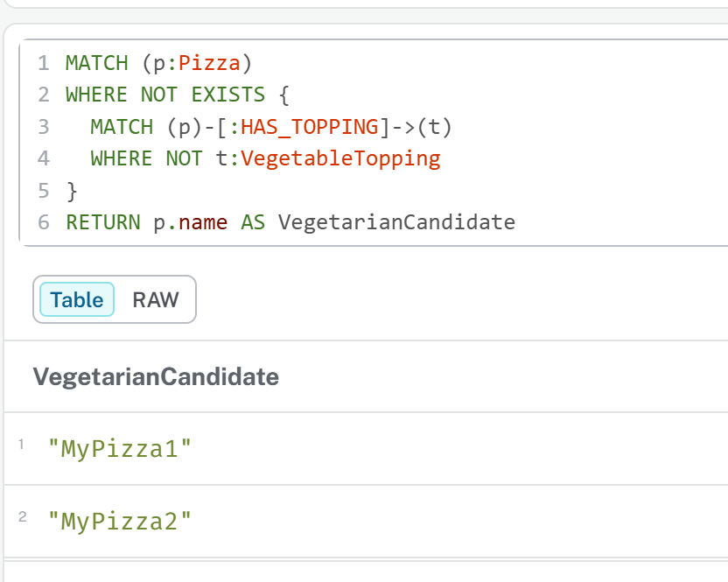Click the WHERE NOT EXISTS line
Screen dimensions: 728x582
coord(178,95)
